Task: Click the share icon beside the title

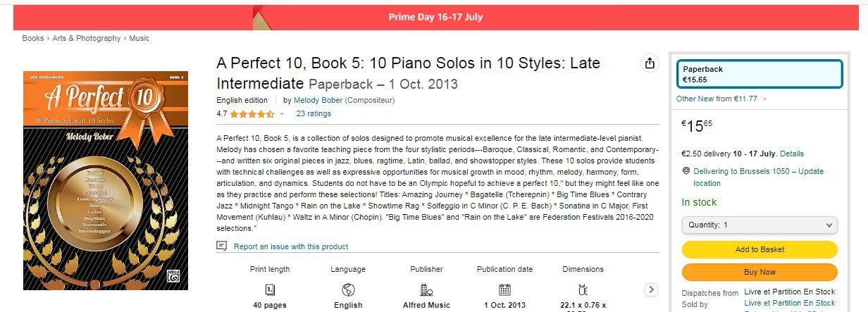Action: click(649, 63)
